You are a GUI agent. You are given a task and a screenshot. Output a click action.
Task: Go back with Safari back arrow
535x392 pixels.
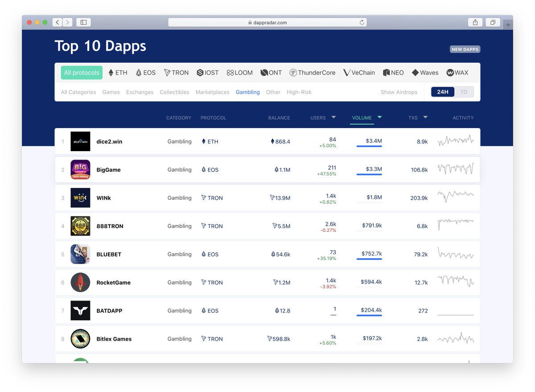[x=58, y=22]
